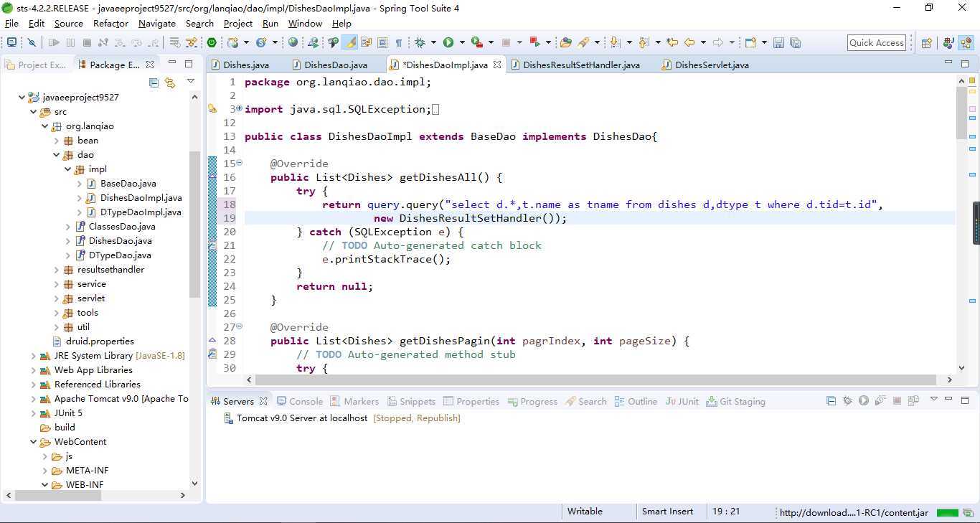Collapse the getDishesAll method fold marker
980x523 pixels.
[x=240, y=164]
